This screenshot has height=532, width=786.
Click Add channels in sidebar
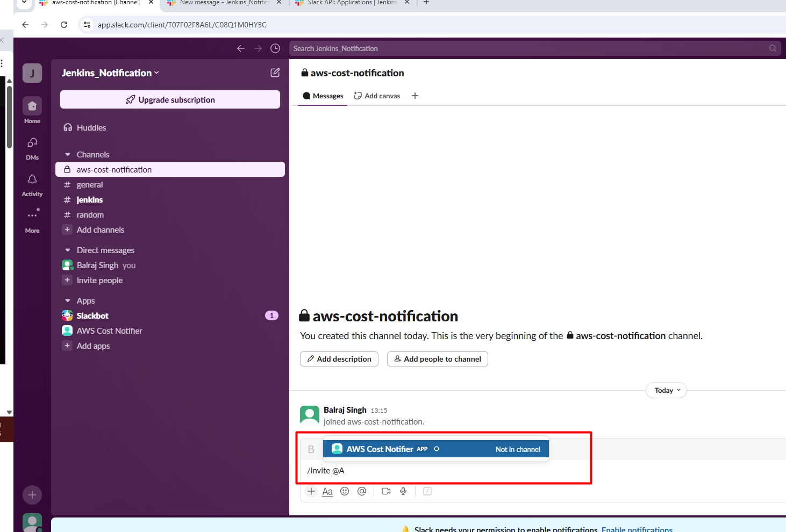[170, 230]
